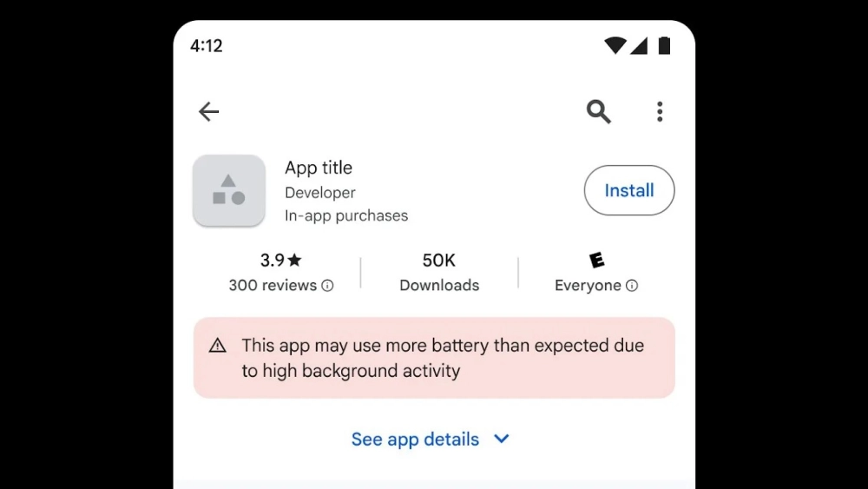Viewport: 868px width, 489px height.
Task: Open the See app details link
Action: (x=415, y=439)
